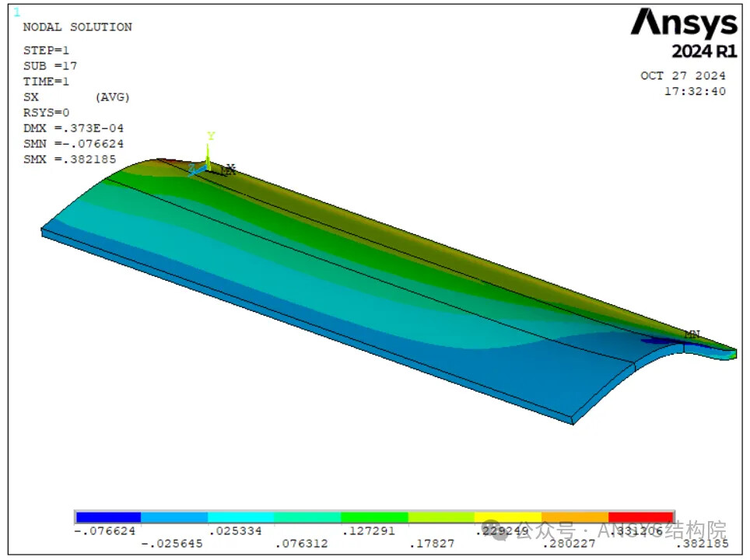Select the green legend color band

(x=374, y=517)
